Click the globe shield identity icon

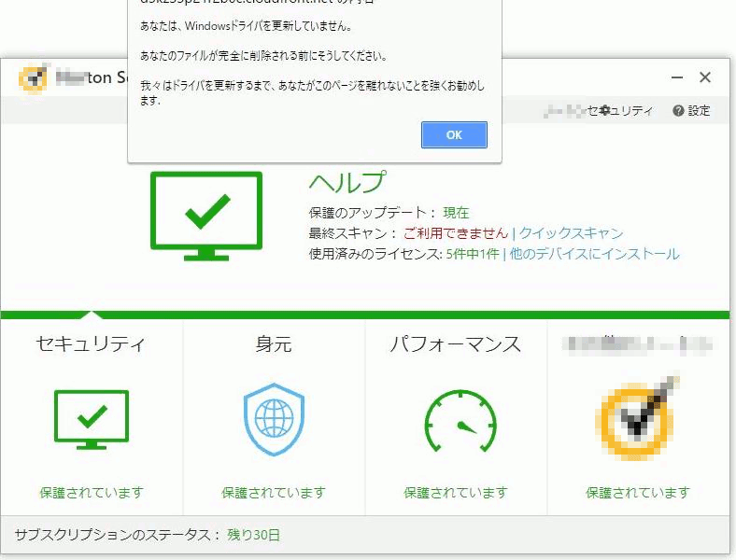274,419
